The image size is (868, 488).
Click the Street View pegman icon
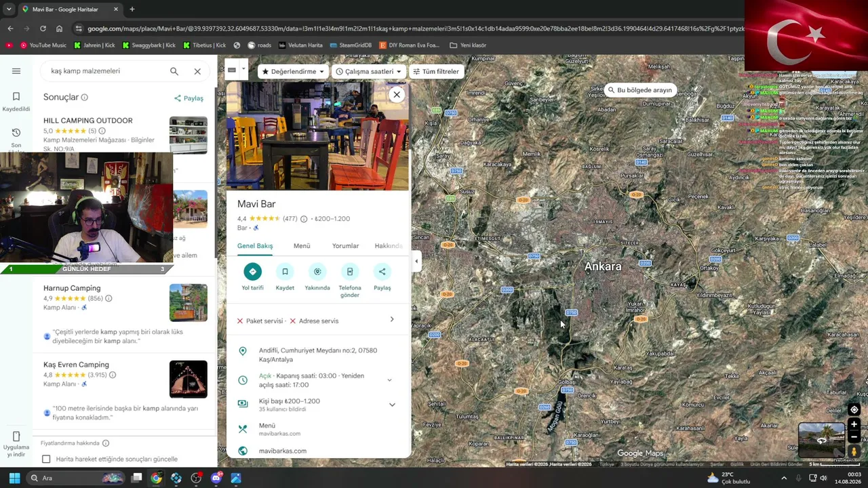tap(854, 451)
